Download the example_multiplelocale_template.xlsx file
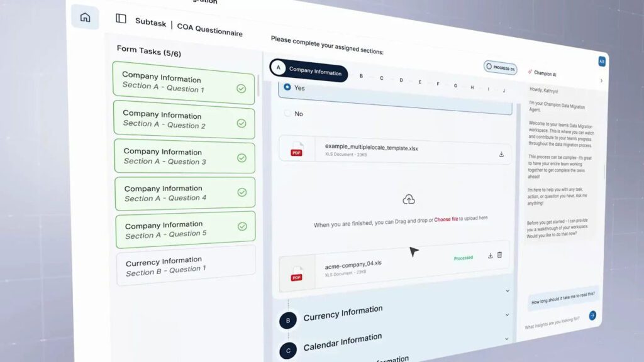The height and width of the screenshot is (362, 644). point(501,154)
